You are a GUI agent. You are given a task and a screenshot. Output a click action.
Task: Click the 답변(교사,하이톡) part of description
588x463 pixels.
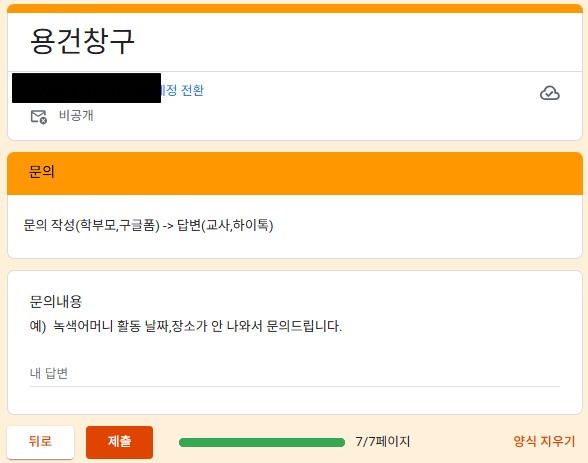(225, 225)
